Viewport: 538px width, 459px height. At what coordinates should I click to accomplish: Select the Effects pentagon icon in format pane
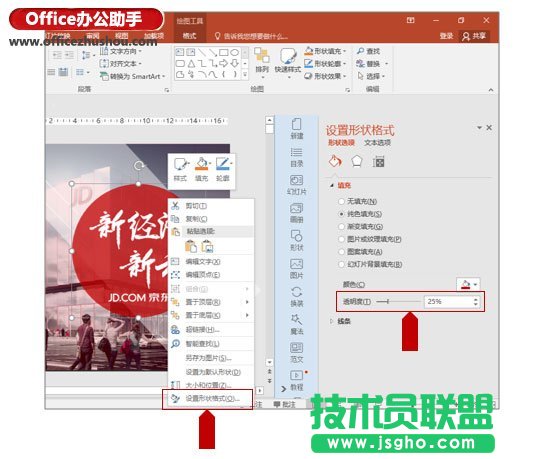[x=357, y=161]
